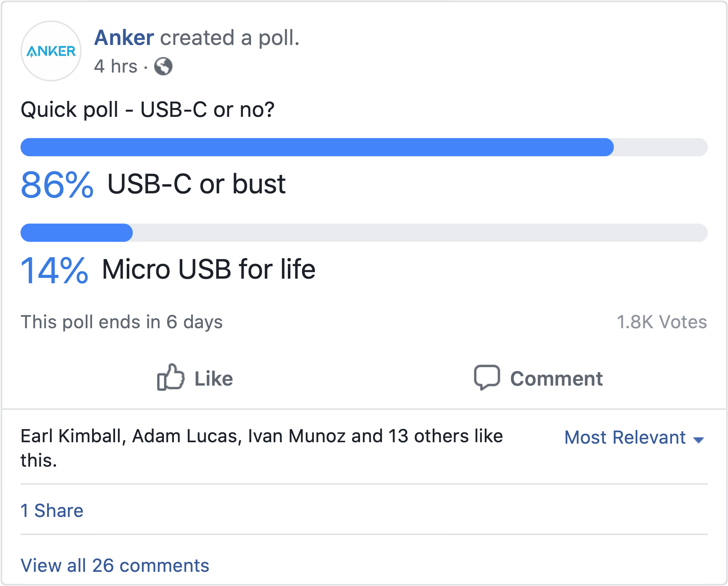Click the thumbs-up Like icon
Screen dimensions: 728x586
171,377
